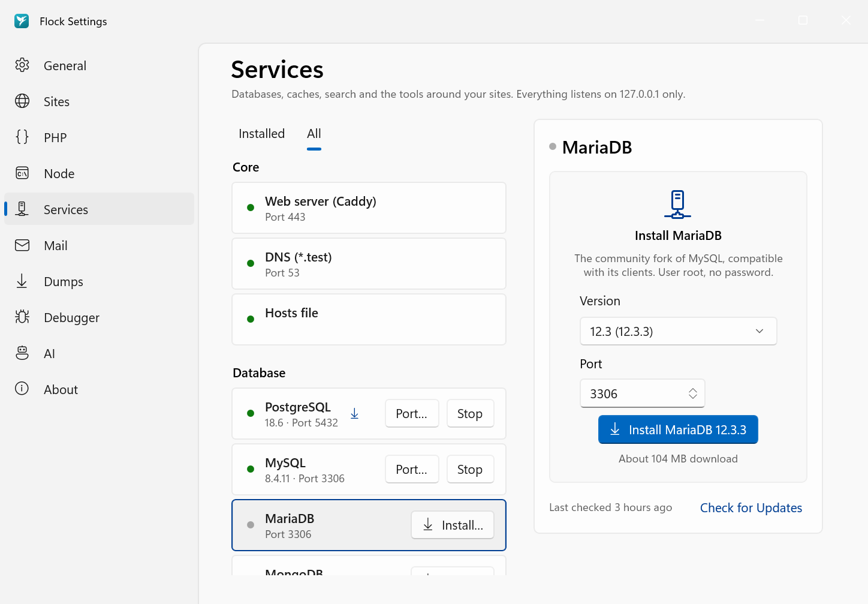Click the "18.6 · Port 5432" PostgreSQL text
868x604 pixels.
tap(301, 423)
